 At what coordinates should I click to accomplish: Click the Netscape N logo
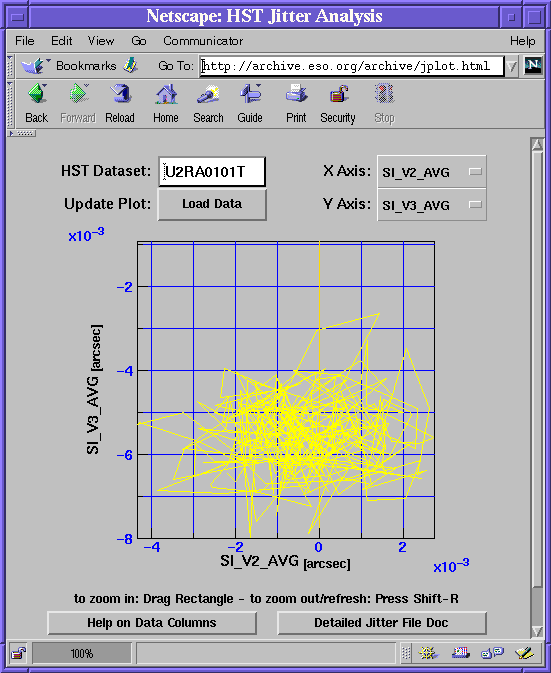click(533, 66)
